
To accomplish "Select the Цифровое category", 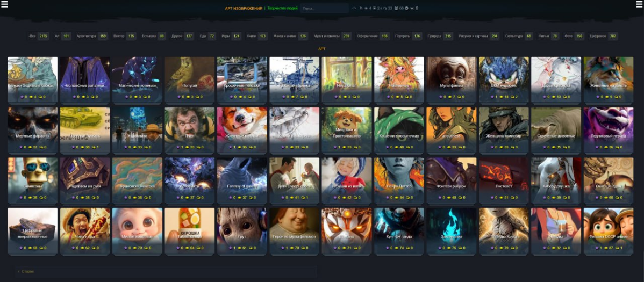I will (x=603, y=36).
